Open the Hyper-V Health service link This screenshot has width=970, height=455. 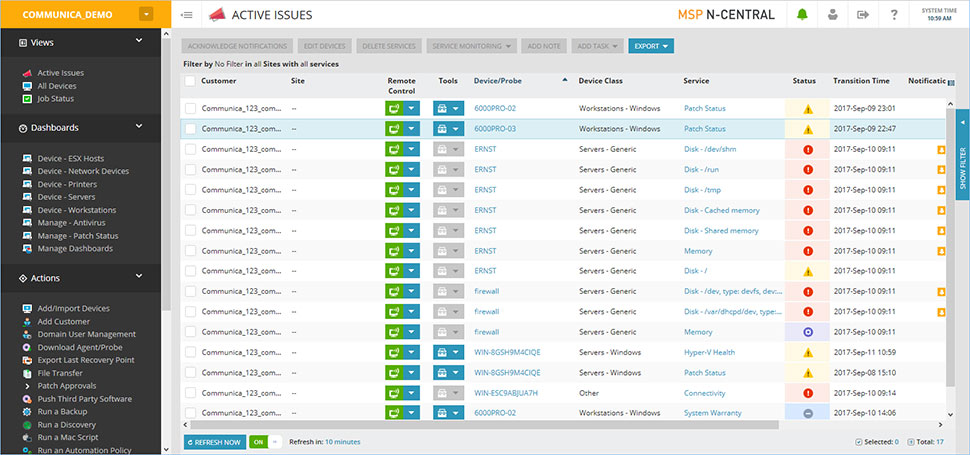coord(710,352)
